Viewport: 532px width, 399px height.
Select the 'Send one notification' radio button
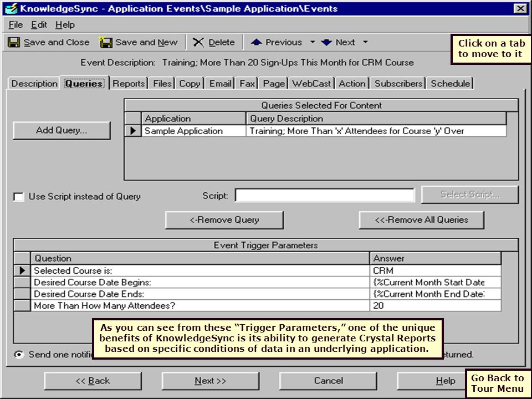19,355
